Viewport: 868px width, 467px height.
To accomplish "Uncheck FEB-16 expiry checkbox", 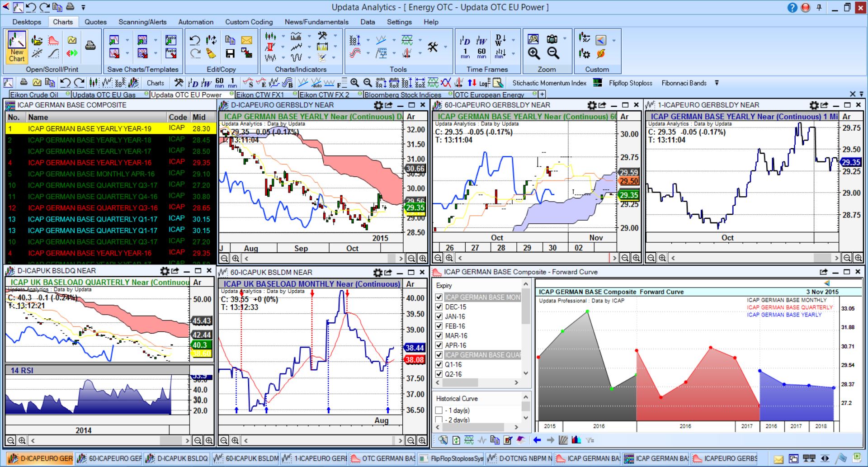I will (439, 326).
